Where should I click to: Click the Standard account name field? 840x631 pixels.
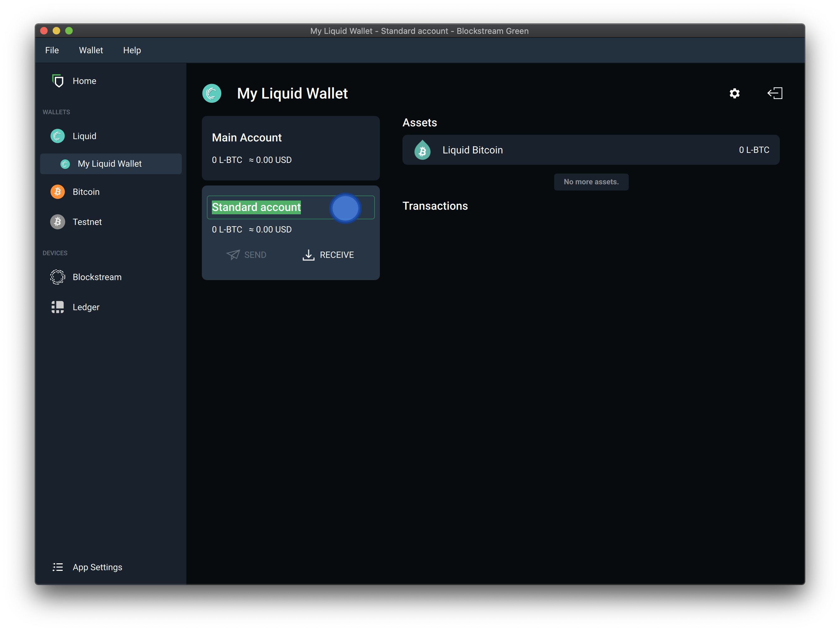(291, 207)
